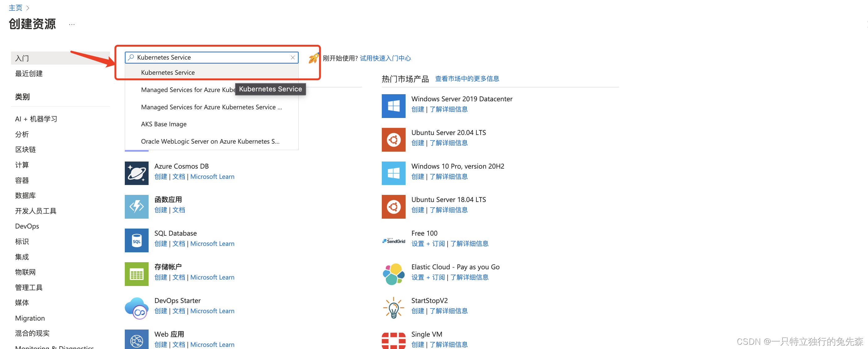This screenshot has width=868, height=349.
Task: Open AI + 机器学习 category
Action: [36, 119]
